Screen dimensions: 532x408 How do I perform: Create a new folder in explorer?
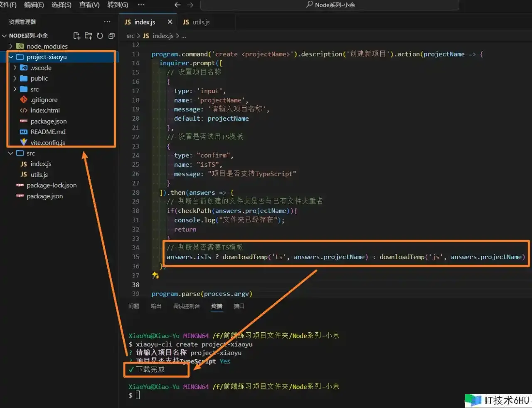point(88,36)
